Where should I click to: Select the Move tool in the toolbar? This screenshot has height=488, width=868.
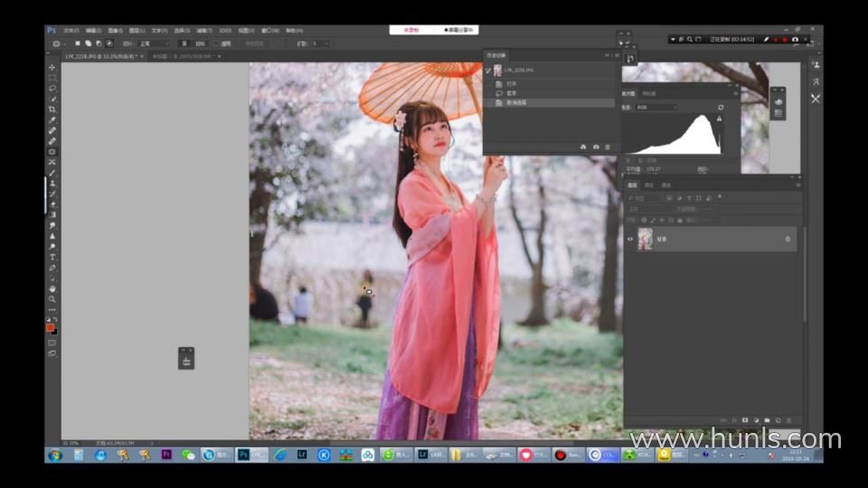pos(52,68)
